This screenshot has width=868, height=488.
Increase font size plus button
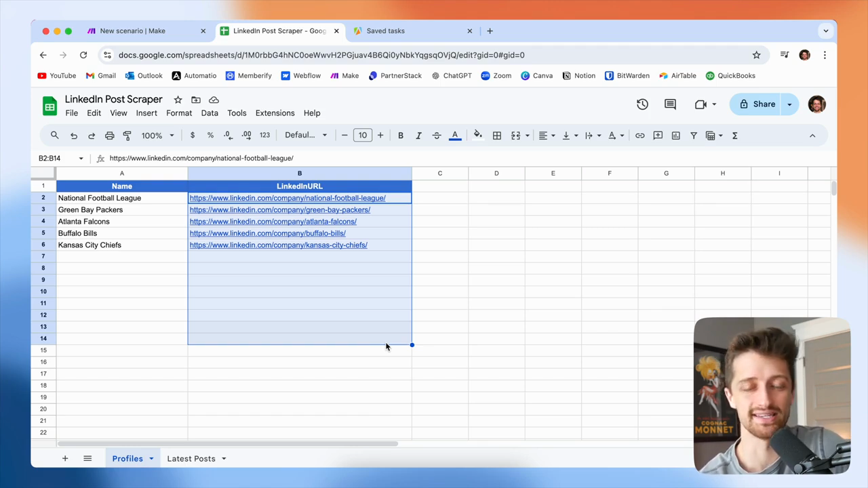380,136
